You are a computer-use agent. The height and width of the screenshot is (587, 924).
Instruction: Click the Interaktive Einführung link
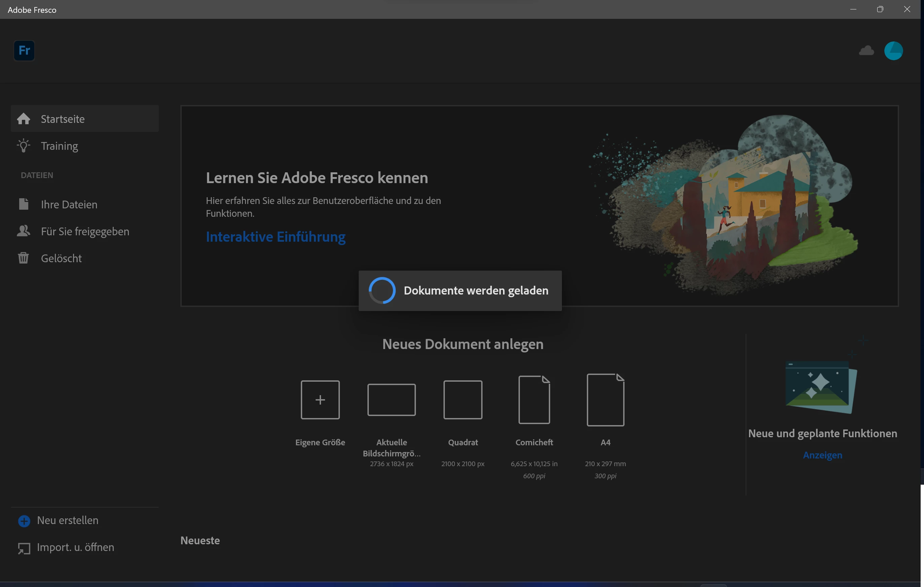tap(276, 237)
